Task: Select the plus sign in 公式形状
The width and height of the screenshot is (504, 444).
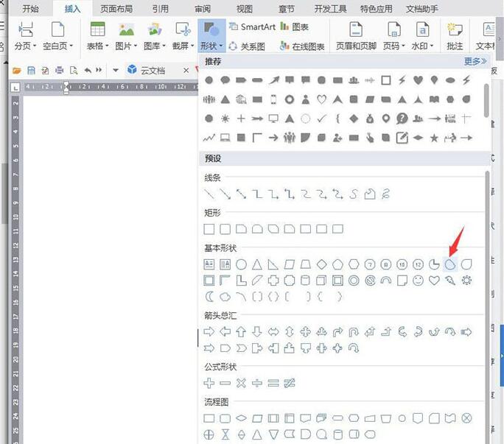Action: (x=209, y=383)
